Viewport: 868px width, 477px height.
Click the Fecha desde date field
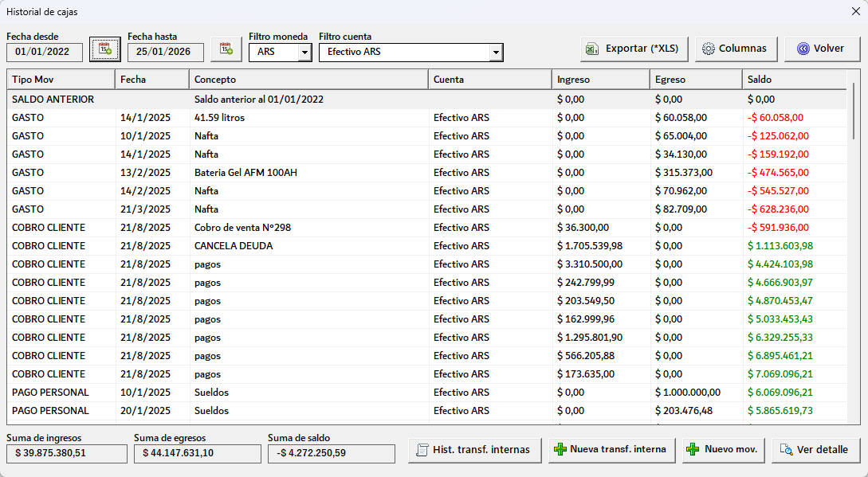tap(45, 52)
